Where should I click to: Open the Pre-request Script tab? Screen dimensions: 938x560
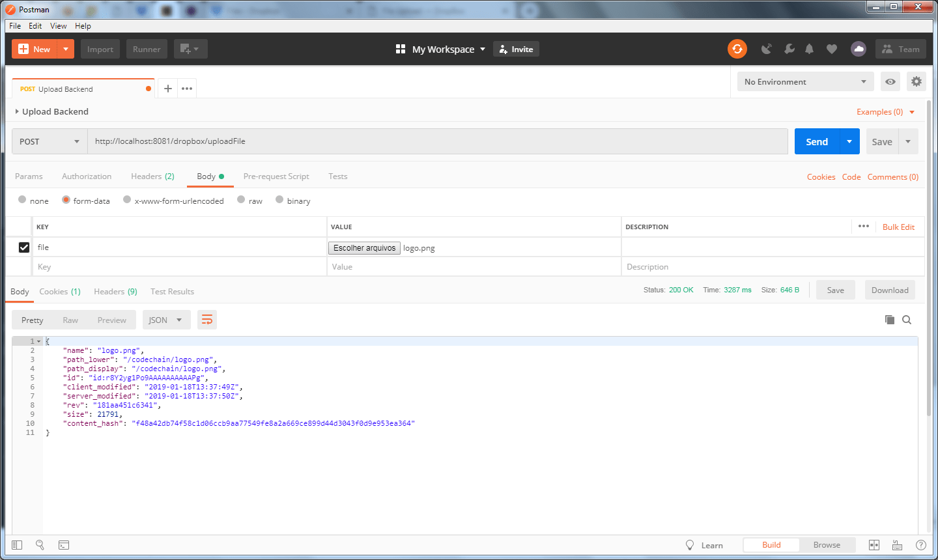point(276,176)
